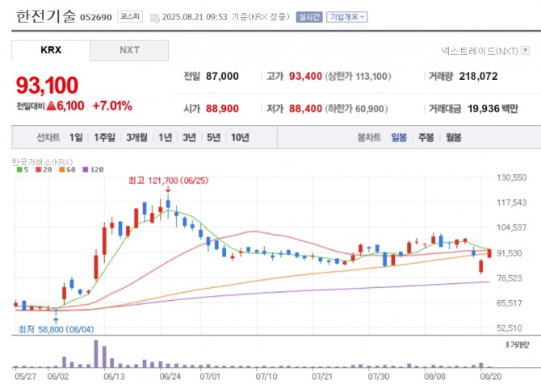Select the 1주일 line chart period

(104, 137)
